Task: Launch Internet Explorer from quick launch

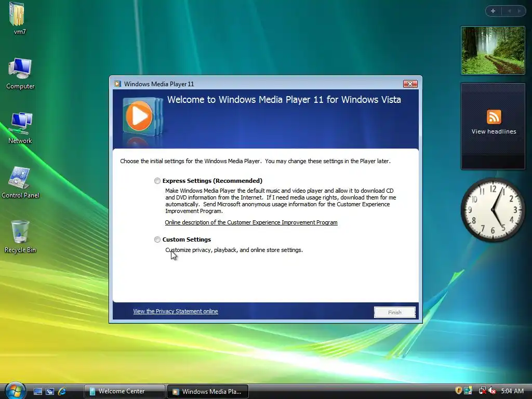Action: tap(62, 392)
